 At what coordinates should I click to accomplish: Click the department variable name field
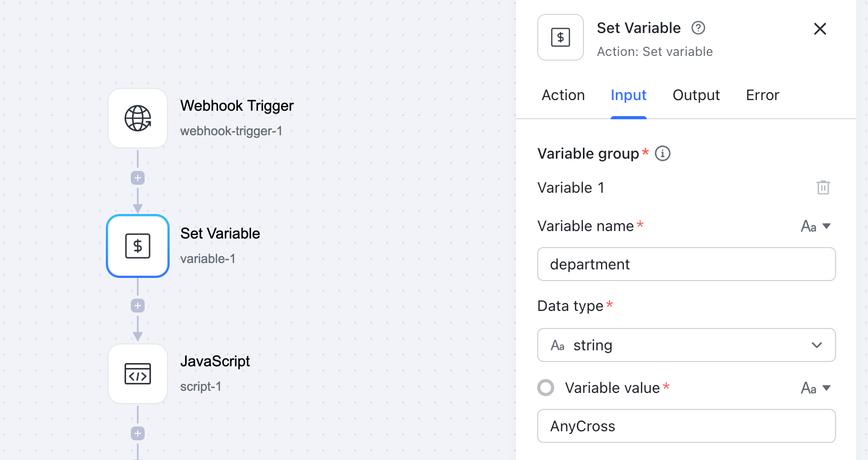[686, 264]
